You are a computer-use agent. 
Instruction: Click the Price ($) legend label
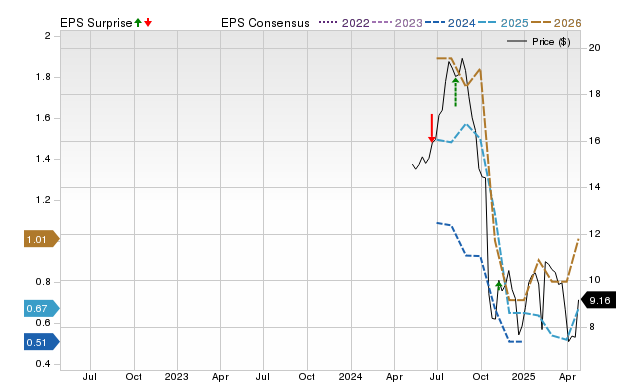tap(551, 42)
